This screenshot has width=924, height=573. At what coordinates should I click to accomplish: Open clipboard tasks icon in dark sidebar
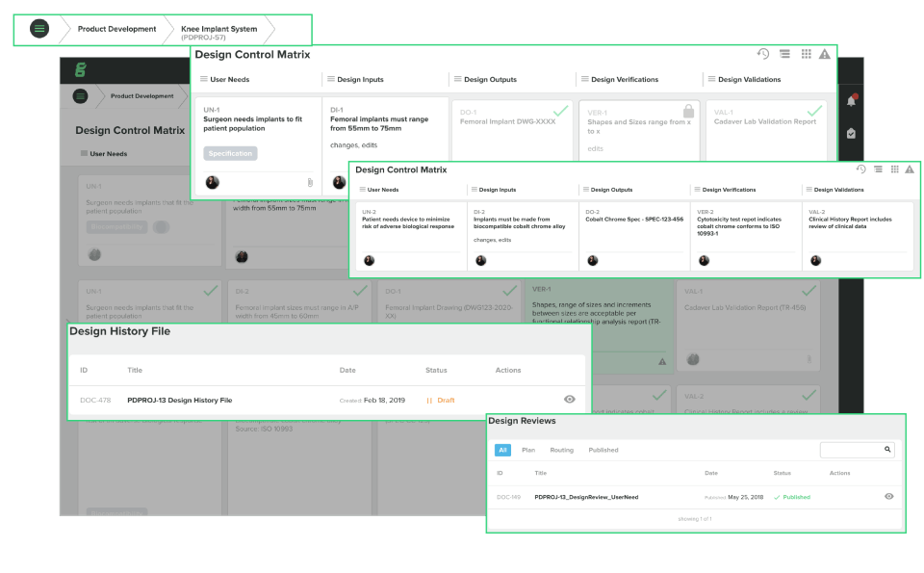(x=851, y=133)
